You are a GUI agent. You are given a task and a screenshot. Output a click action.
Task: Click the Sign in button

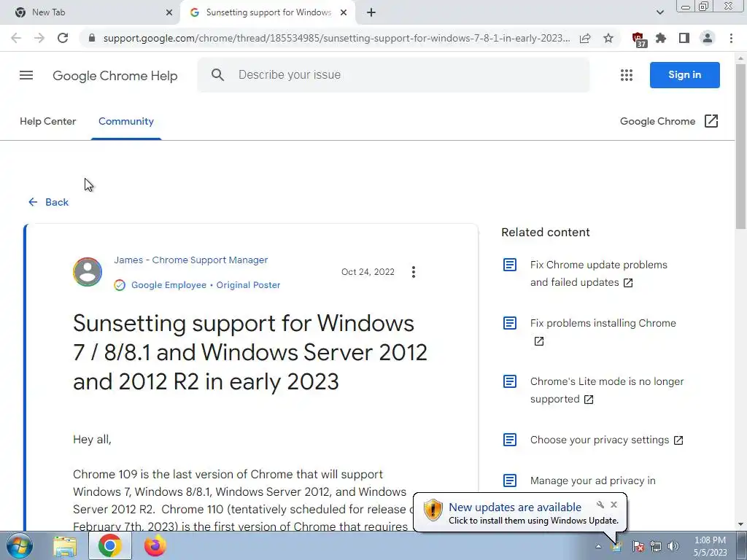[684, 75]
